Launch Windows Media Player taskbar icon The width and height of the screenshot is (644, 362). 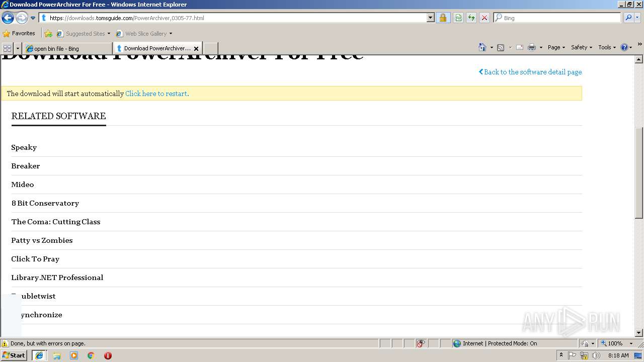(74, 355)
